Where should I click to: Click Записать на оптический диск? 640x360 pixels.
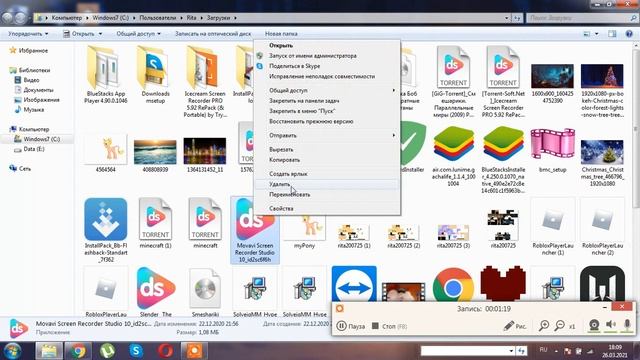point(213,34)
